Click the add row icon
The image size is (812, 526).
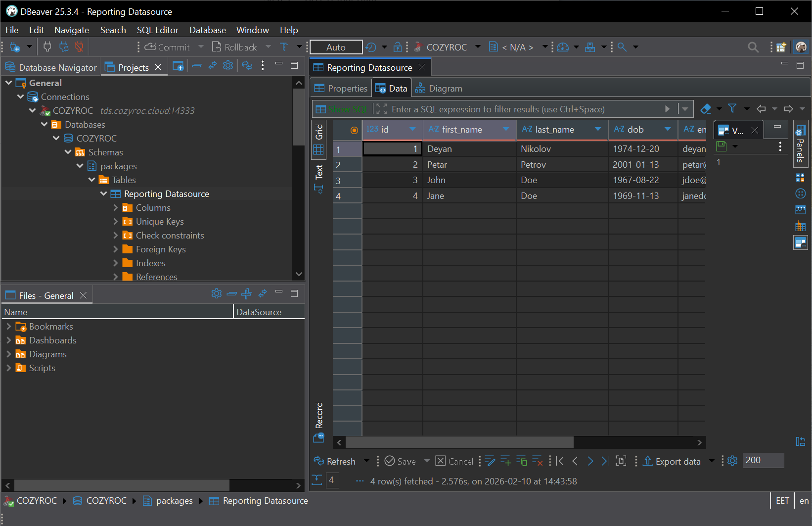tap(505, 461)
